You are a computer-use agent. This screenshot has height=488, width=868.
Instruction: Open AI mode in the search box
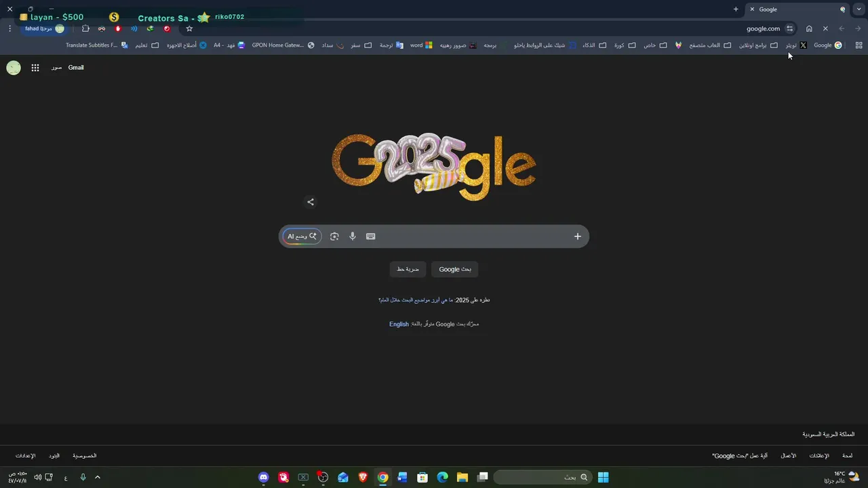302,237
